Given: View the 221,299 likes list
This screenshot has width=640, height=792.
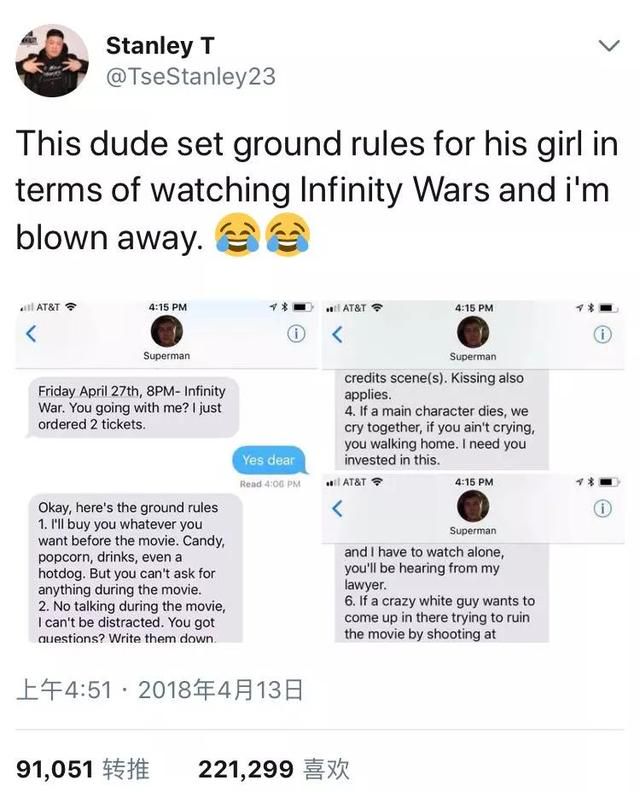Looking at the screenshot, I should point(273,769).
